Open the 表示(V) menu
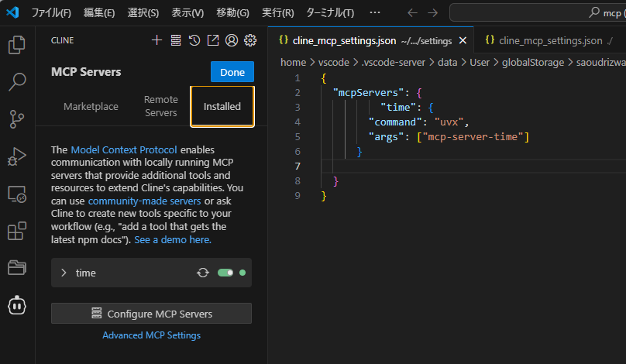The image size is (626, 364). point(187,12)
